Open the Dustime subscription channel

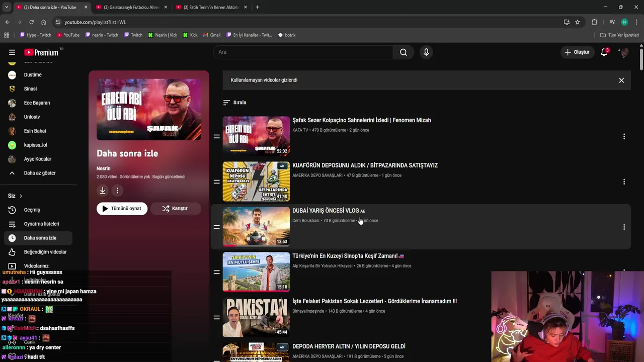pyautogui.click(x=38, y=75)
